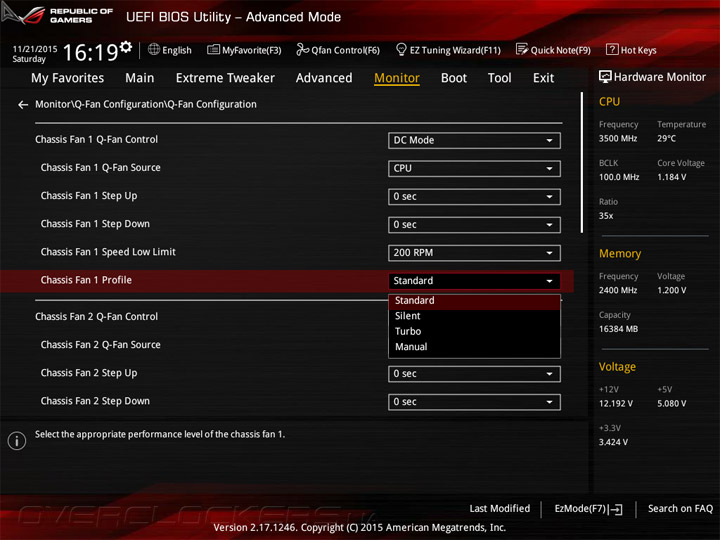720x540 pixels.
Task: Click the memory capacity 16384 MB
Action: (x=619, y=329)
